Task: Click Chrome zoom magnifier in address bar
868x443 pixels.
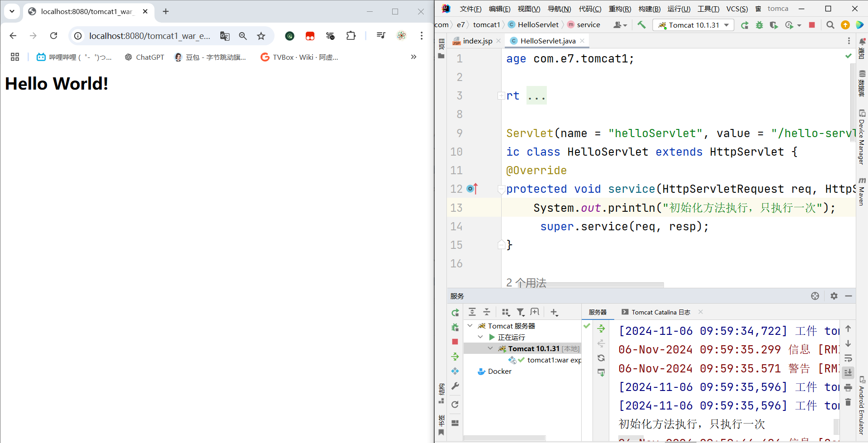Action: (x=243, y=36)
